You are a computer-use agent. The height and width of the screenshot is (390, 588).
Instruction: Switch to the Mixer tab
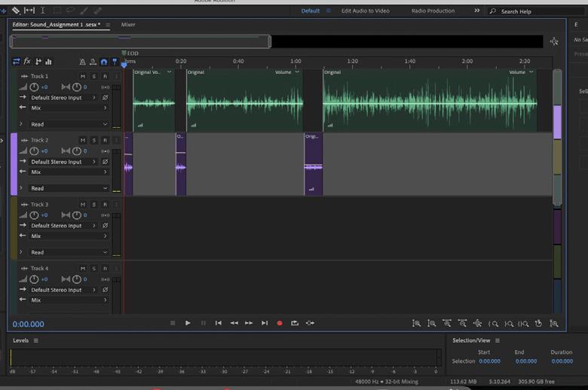(128, 25)
